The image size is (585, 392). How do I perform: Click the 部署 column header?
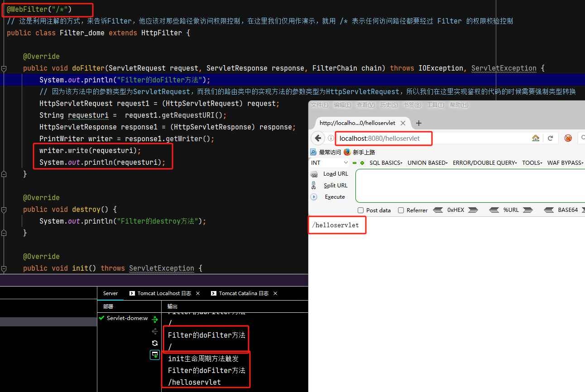pyautogui.click(x=108, y=306)
